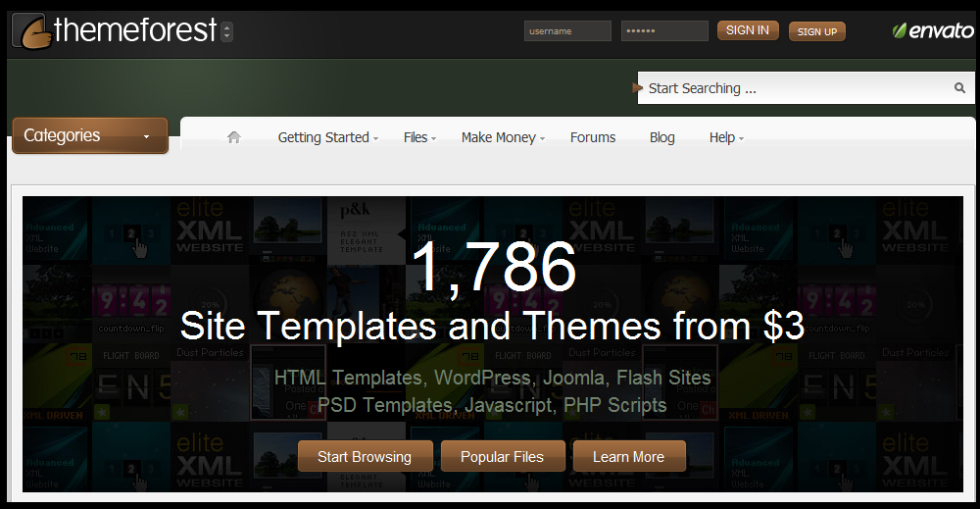Open the Forums page
The width and height of the screenshot is (980, 509).
[x=593, y=137]
